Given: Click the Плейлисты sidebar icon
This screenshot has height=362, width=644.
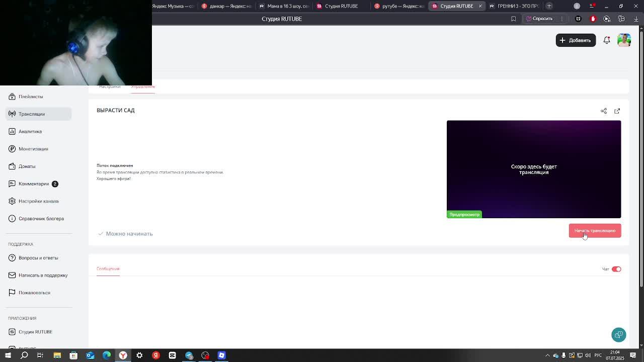Looking at the screenshot, I should tap(12, 97).
